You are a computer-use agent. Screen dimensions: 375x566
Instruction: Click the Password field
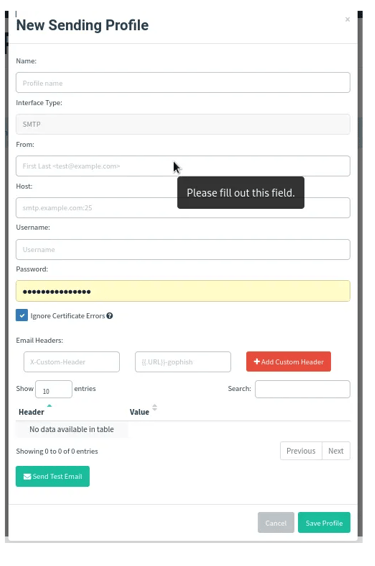click(183, 291)
